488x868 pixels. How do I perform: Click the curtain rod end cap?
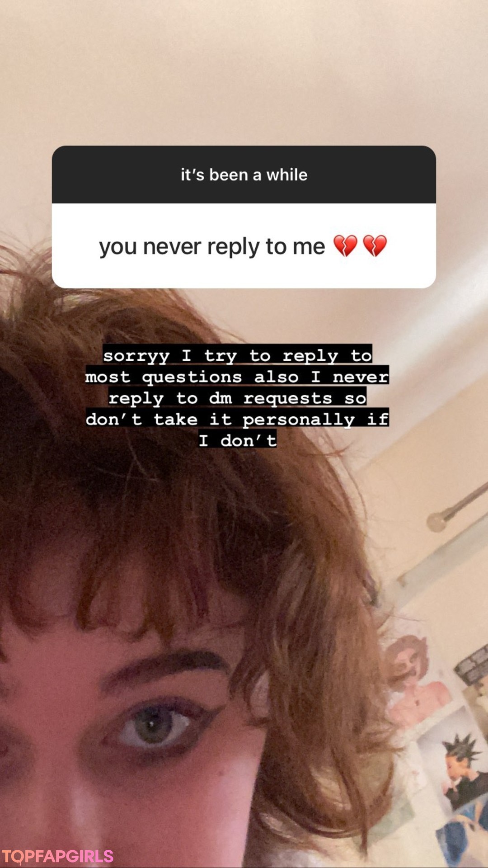436,522
